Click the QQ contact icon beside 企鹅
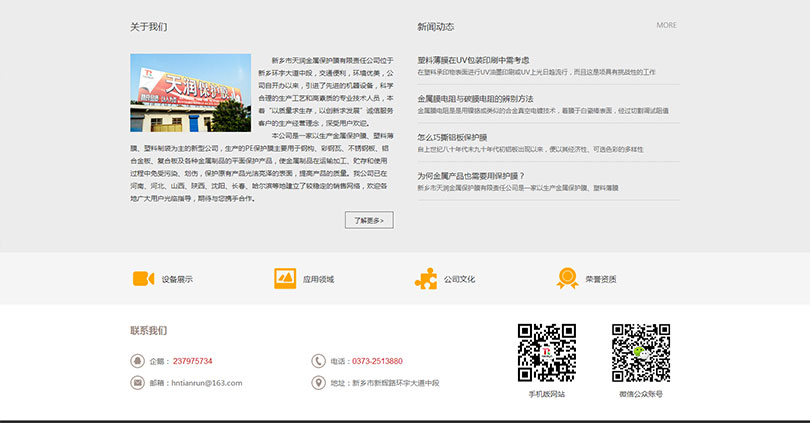810x423 pixels. [136, 361]
